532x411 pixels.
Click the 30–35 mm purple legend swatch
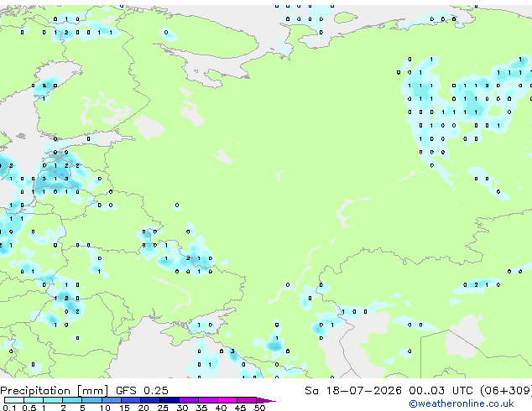coord(189,400)
